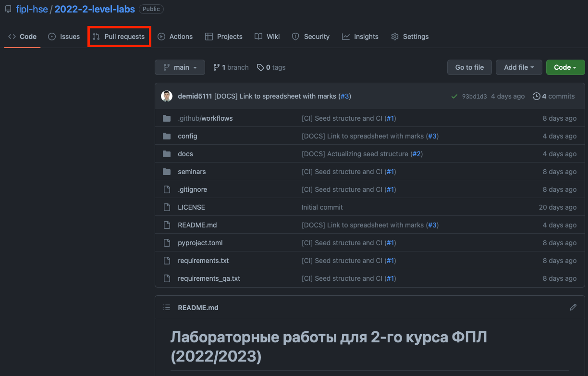
Task: Open PR #1 link in seminars row
Action: 390,172
